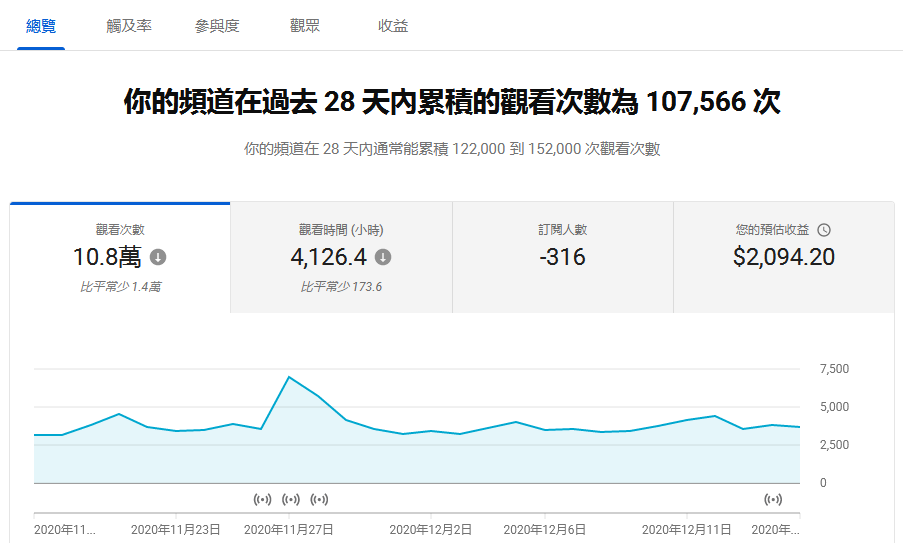903x543 pixels.
Task: Open the 觸及率 tab
Action: tap(129, 26)
